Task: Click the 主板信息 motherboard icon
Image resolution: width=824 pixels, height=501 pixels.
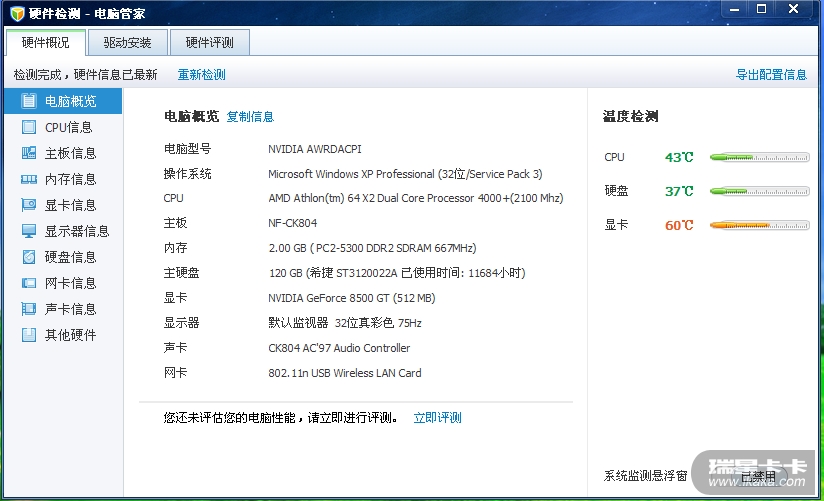Action: pyautogui.click(x=29, y=153)
